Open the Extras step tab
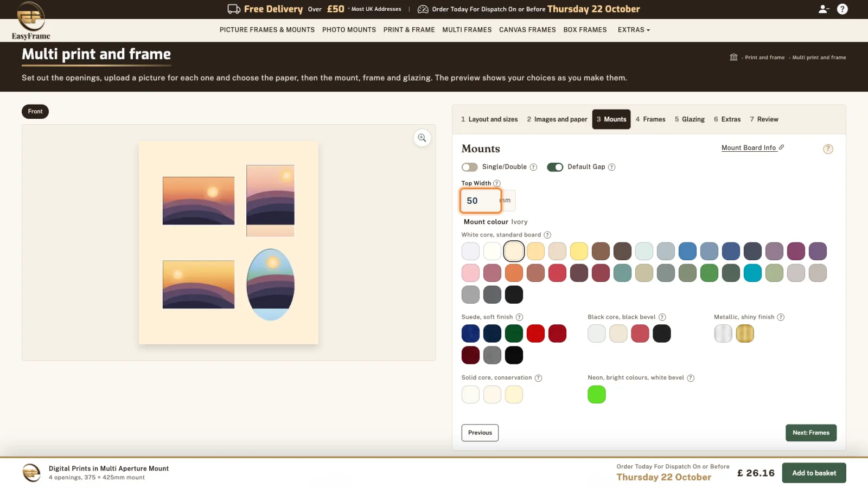 point(727,119)
